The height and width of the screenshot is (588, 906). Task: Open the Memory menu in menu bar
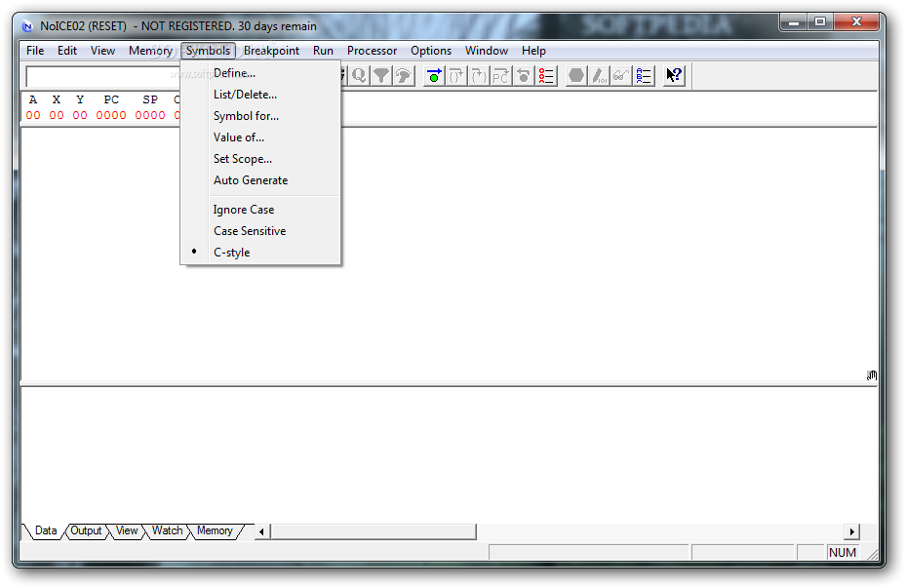(150, 51)
